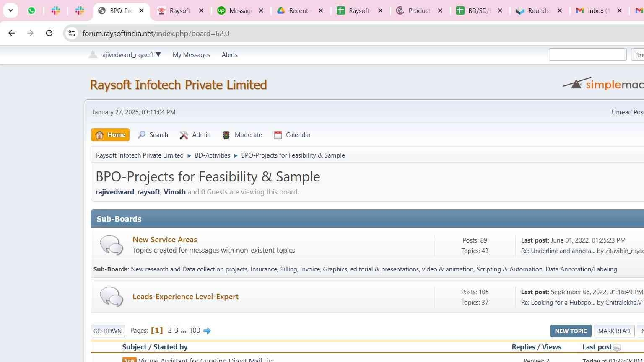This screenshot has width=644, height=362.
Task: Go forward to the next page
Action: coord(30,33)
